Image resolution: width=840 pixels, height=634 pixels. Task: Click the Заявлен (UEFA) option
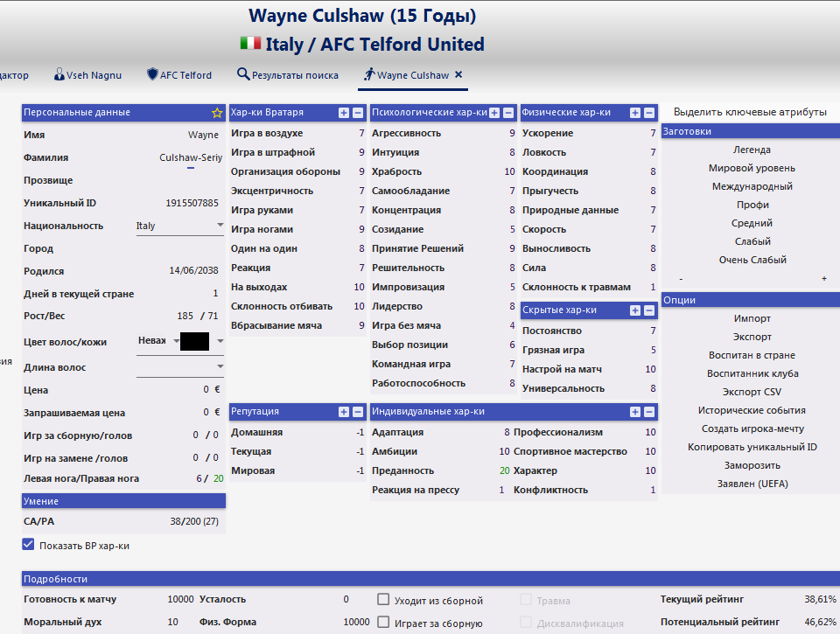752,484
